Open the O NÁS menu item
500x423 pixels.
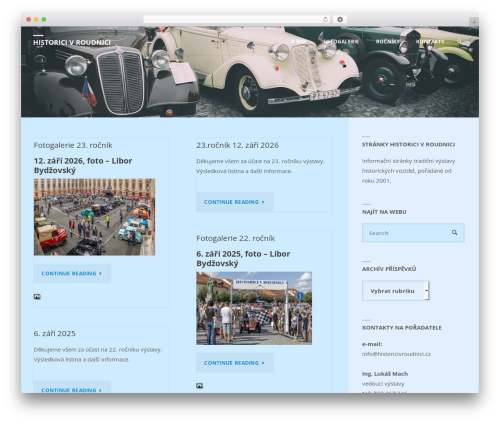click(299, 42)
